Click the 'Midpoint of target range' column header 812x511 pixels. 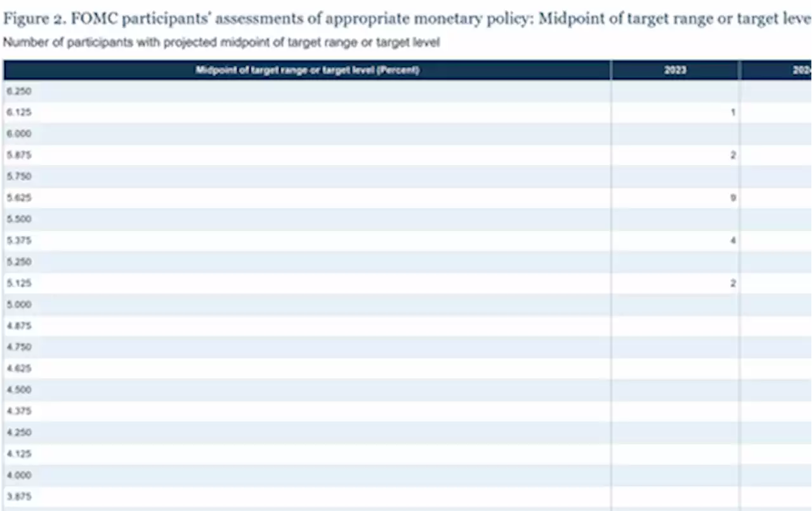308,70
